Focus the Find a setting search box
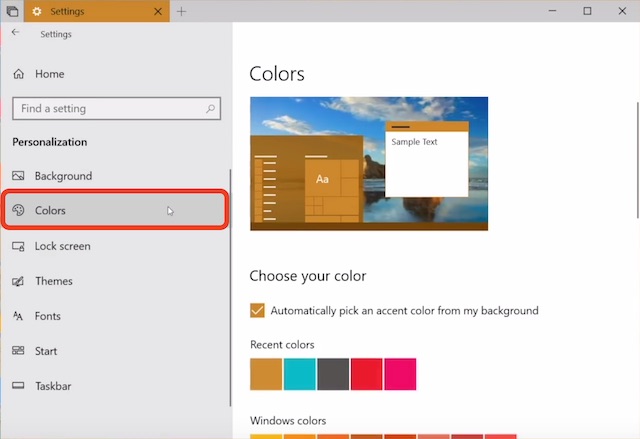 pos(116,109)
